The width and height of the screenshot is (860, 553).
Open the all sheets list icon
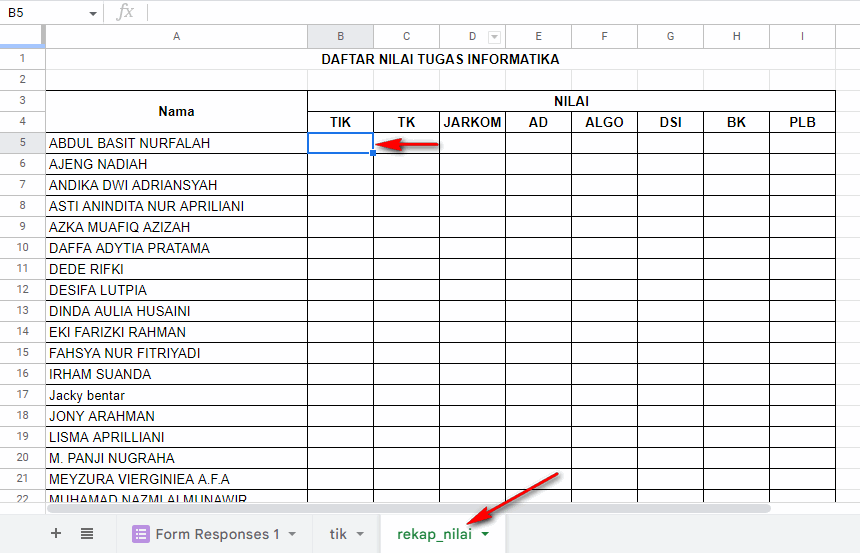(x=87, y=534)
